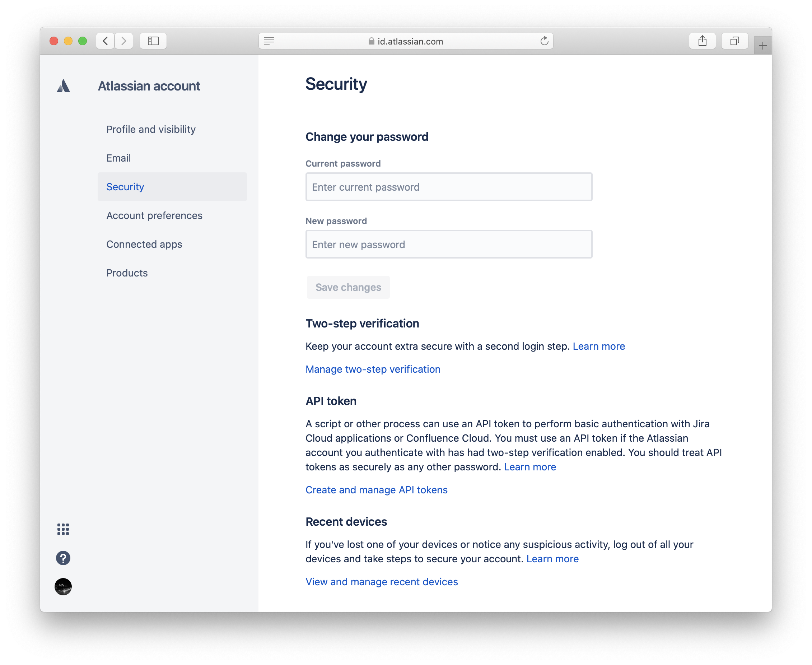Click the profile avatar picture
Screen dimensions: 812x665
pyautogui.click(x=63, y=586)
